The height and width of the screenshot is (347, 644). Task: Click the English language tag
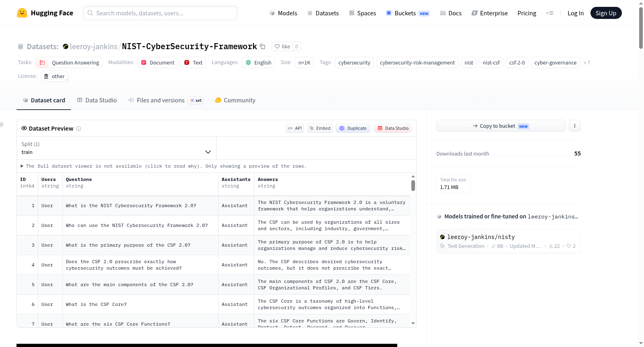pyautogui.click(x=258, y=62)
